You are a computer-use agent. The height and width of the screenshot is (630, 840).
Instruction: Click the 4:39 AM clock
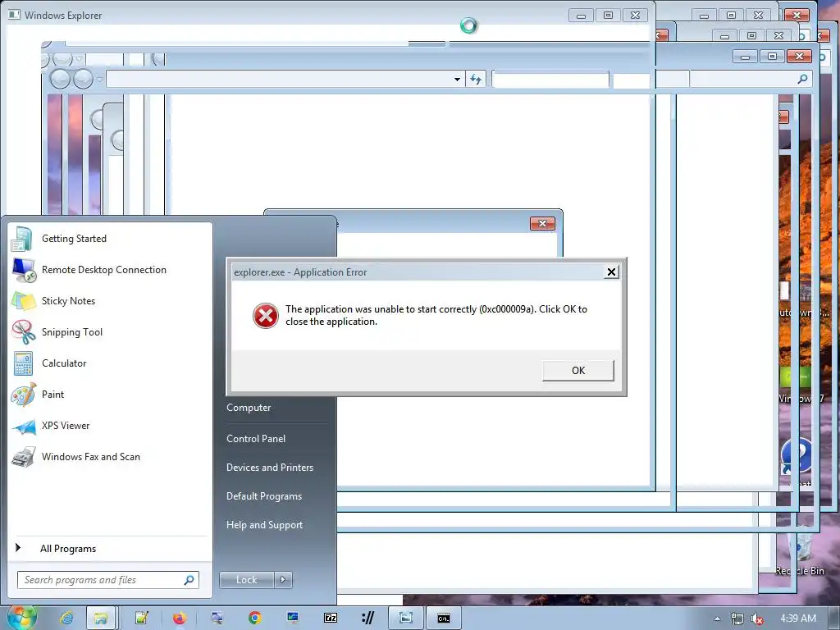(x=798, y=619)
